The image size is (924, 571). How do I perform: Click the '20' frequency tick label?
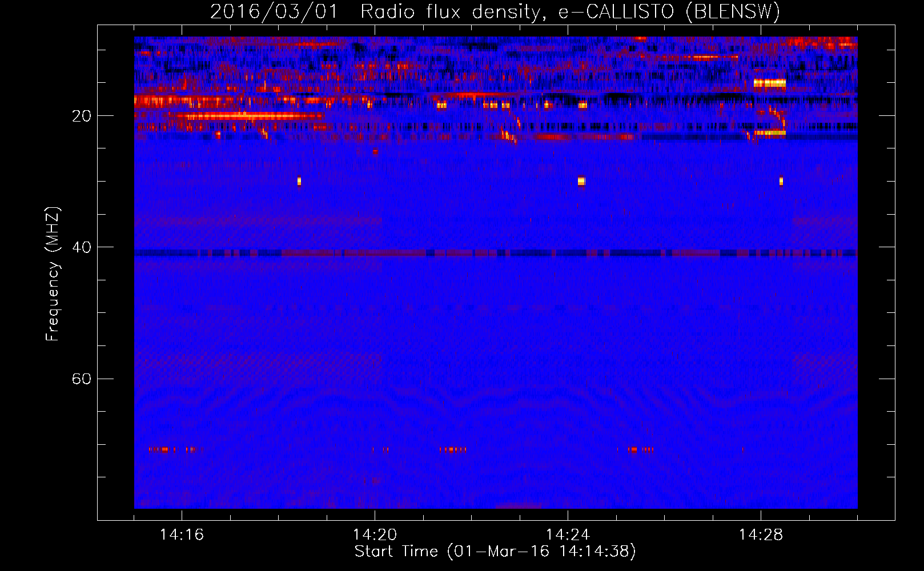[82, 116]
